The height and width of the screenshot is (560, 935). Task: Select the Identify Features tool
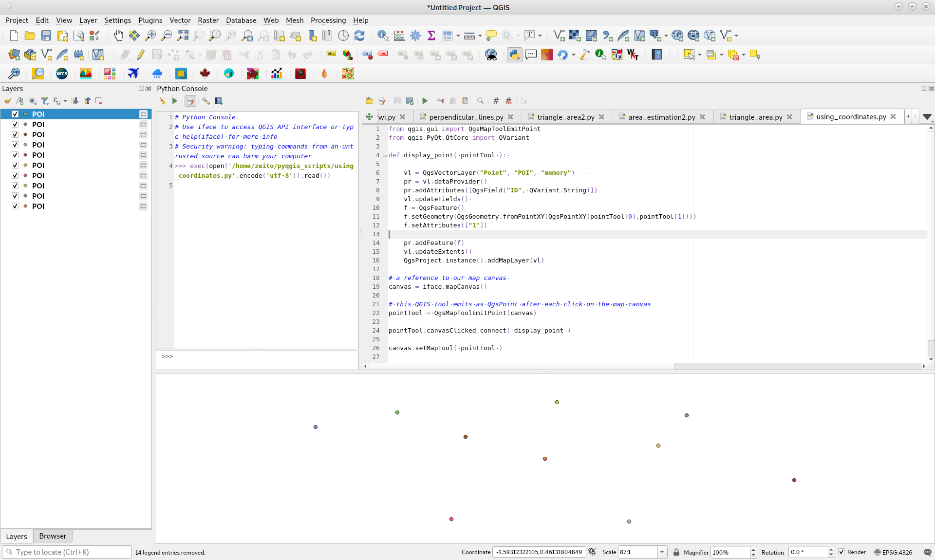tap(383, 36)
